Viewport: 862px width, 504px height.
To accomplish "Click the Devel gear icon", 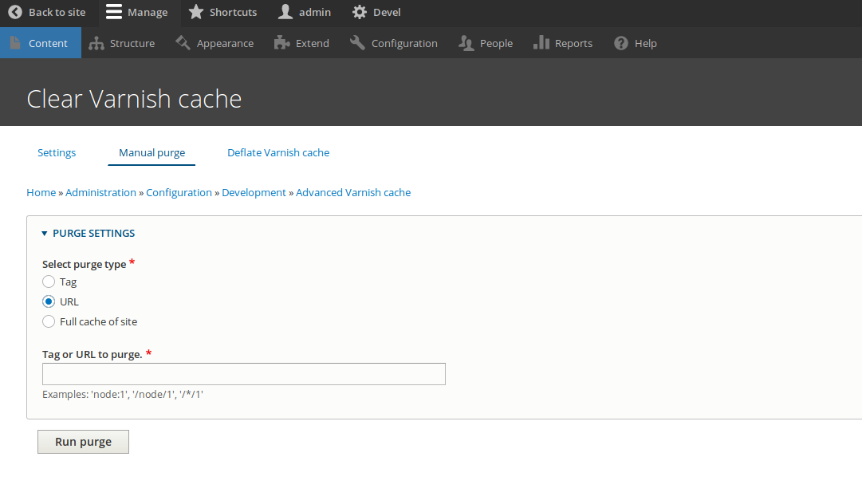I will (x=360, y=12).
